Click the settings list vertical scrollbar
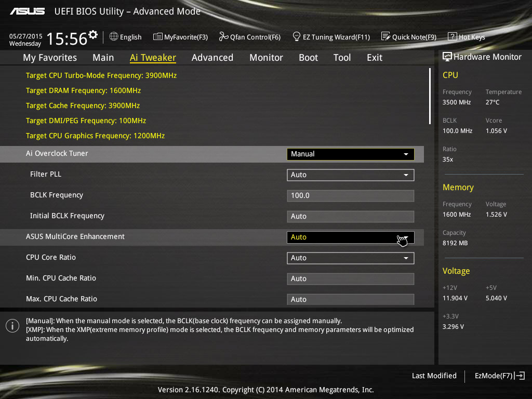Image resolution: width=532 pixels, height=399 pixels. (x=430, y=96)
